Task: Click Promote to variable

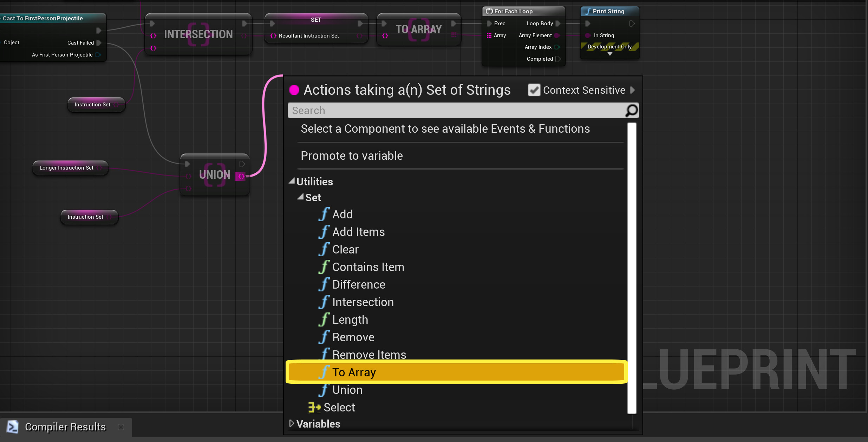Action: (x=352, y=156)
